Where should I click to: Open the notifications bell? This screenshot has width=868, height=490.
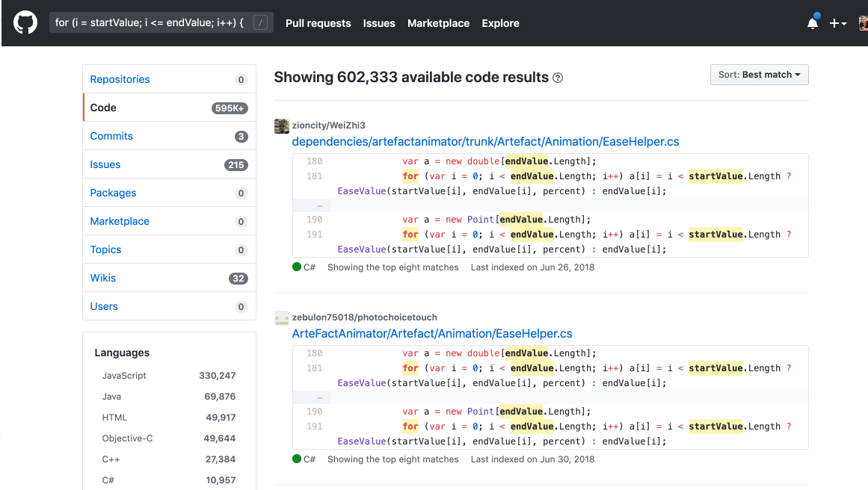coord(813,23)
